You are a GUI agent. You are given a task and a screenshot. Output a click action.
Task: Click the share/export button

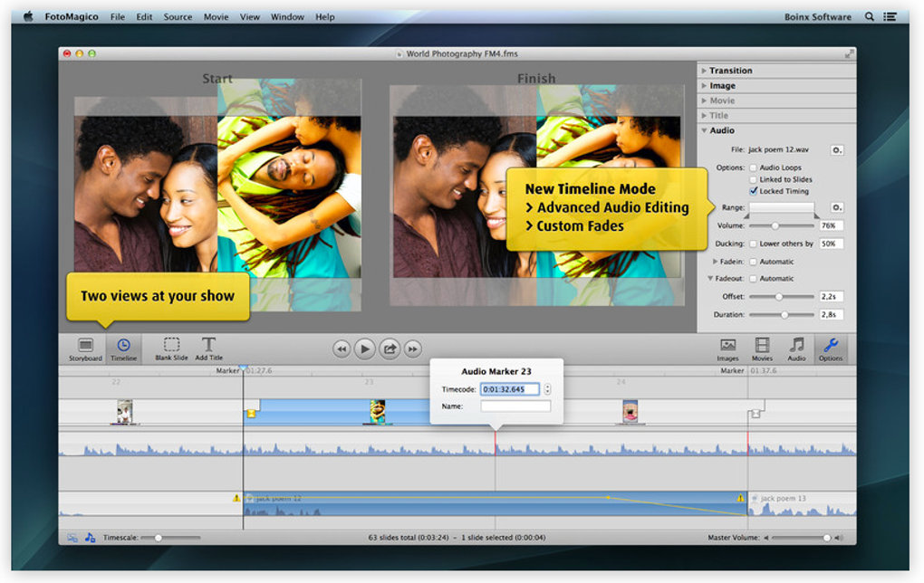pos(390,349)
